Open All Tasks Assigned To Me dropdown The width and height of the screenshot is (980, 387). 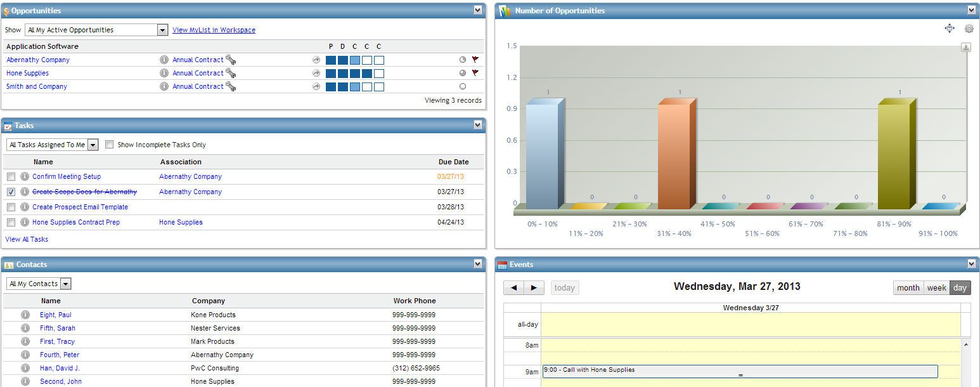tap(52, 145)
